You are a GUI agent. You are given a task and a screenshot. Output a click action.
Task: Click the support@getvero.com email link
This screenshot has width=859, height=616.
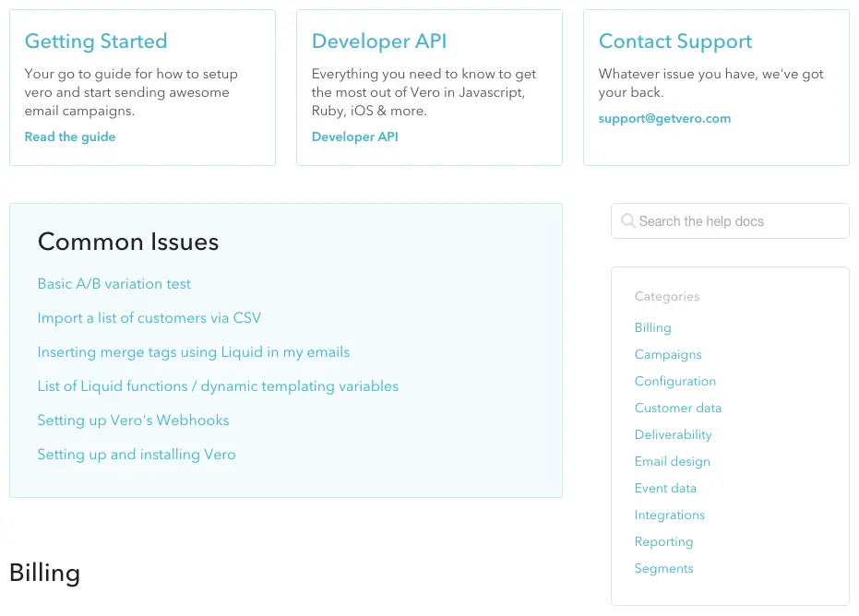[x=664, y=118]
